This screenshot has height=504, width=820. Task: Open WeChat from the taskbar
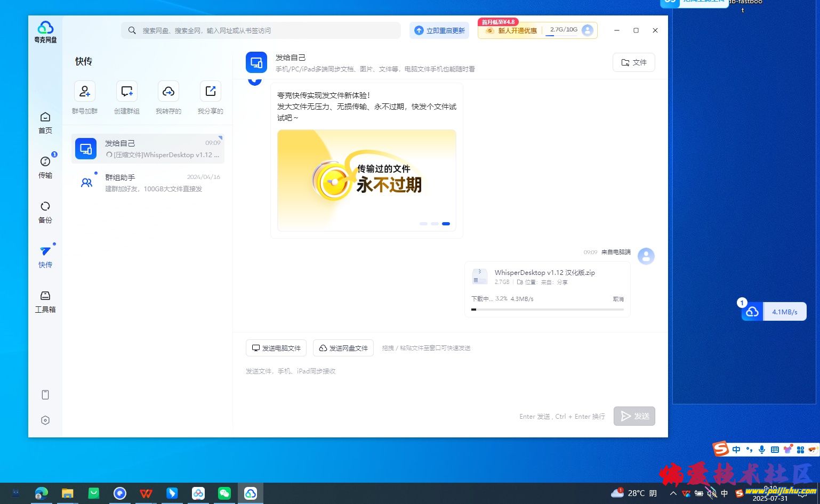[x=224, y=493]
